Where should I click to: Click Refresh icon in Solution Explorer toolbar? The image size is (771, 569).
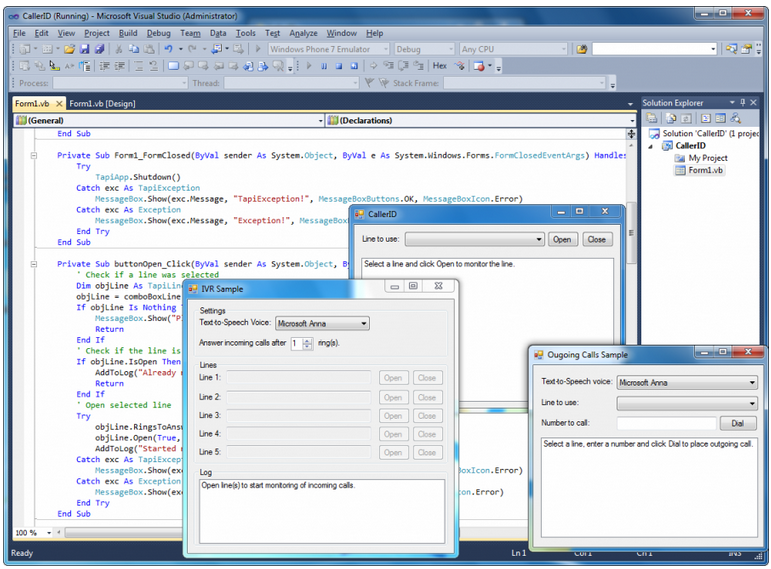686,119
